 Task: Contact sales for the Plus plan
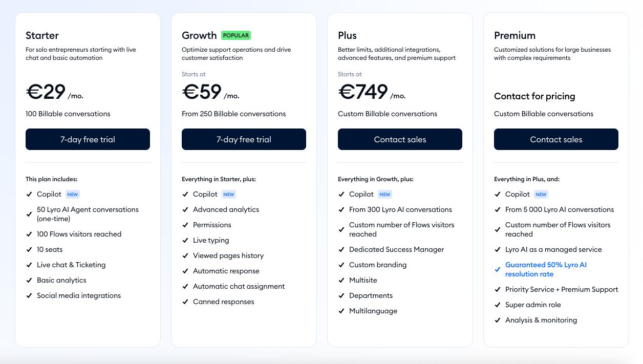pos(400,139)
